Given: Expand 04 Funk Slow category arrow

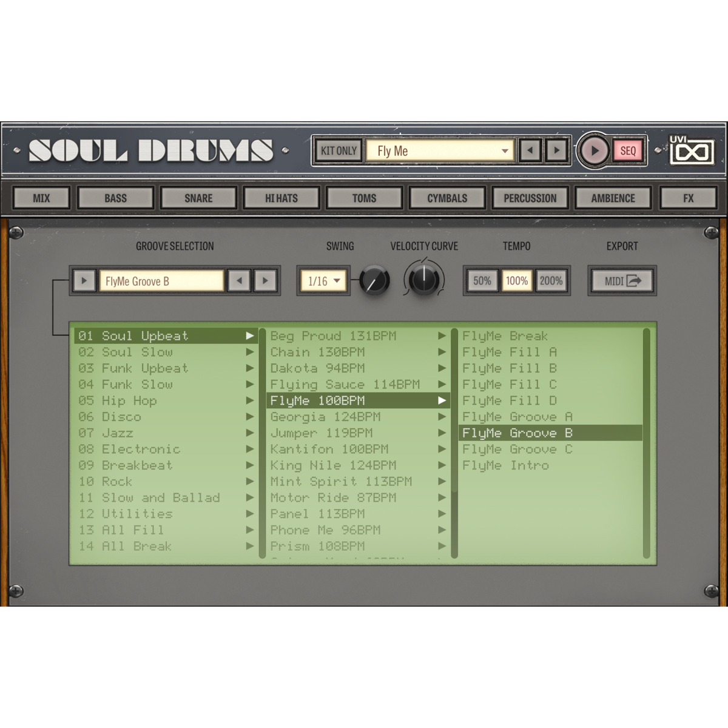Looking at the screenshot, I should (250, 384).
